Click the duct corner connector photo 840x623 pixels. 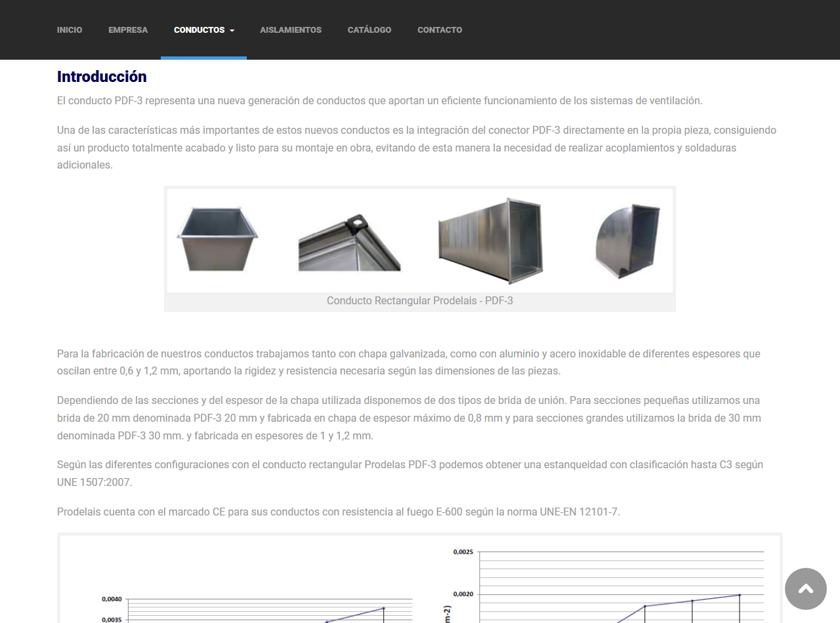pos(349,241)
